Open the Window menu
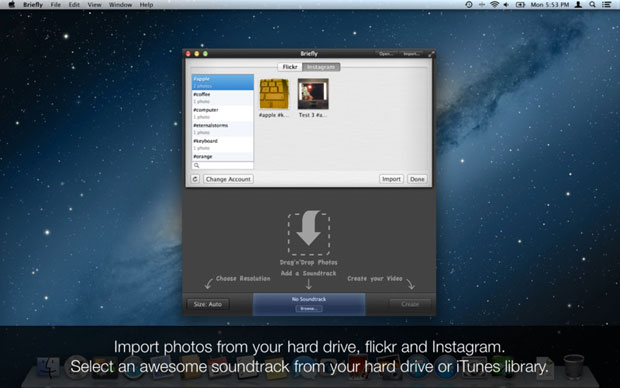This screenshot has height=388, width=620. (x=120, y=5)
